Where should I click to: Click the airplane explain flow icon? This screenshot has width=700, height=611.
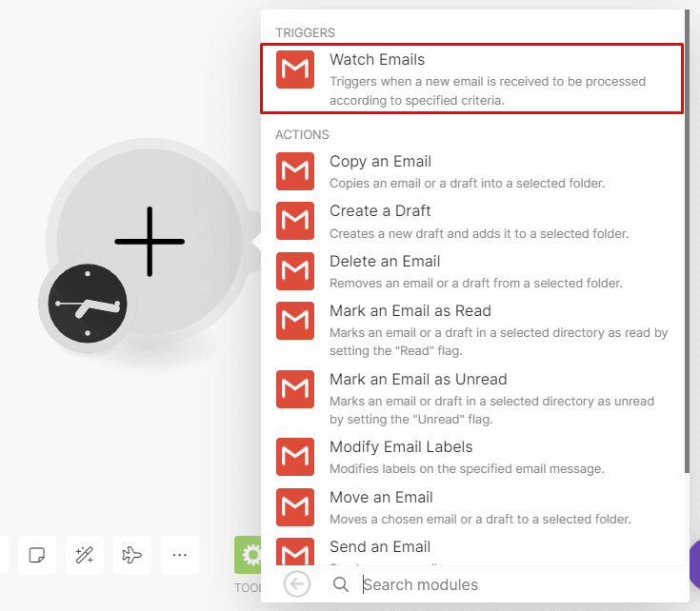(132, 555)
